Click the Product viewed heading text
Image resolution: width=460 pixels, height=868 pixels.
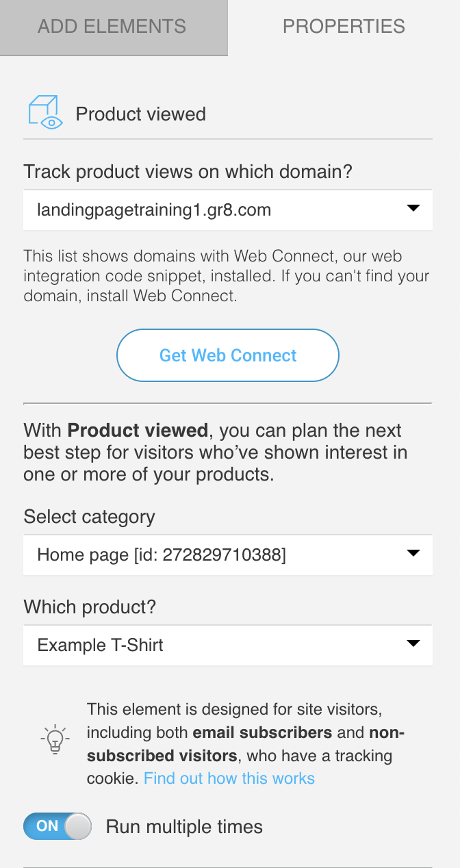(x=140, y=114)
